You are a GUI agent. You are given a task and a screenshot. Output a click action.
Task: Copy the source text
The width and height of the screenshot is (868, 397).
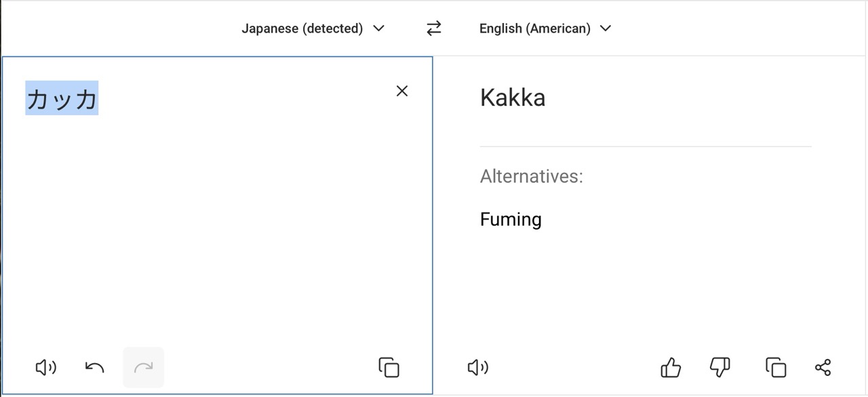click(x=389, y=367)
